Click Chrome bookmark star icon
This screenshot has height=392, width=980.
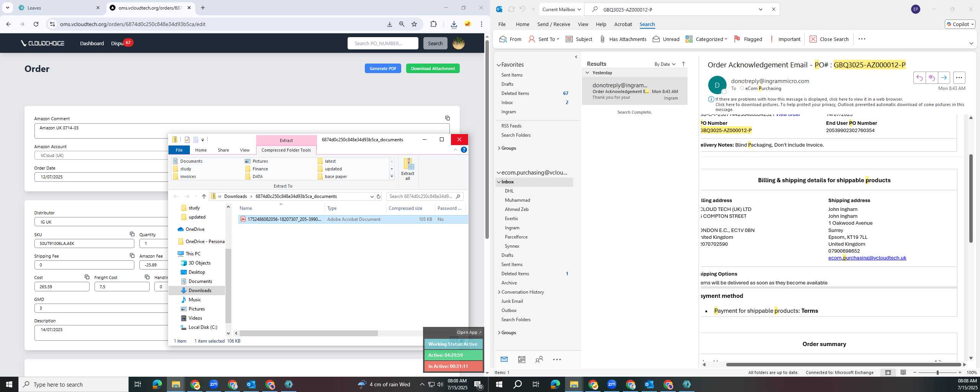[x=414, y=24]
